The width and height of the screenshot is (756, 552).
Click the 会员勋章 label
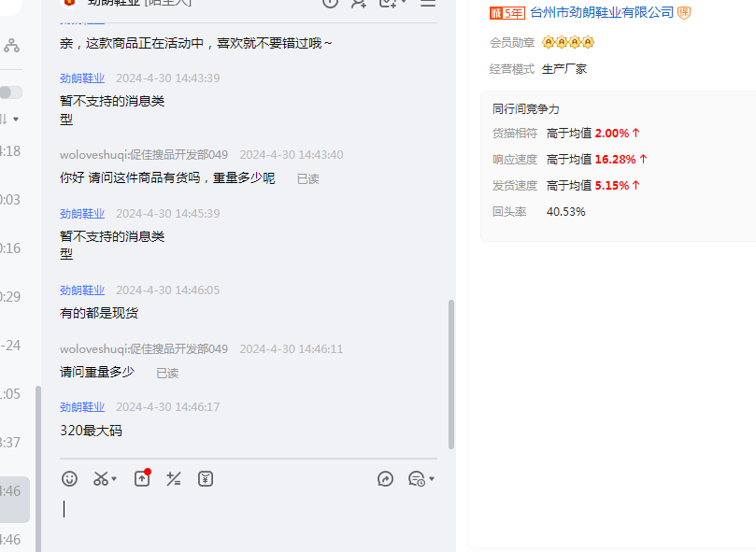coord(512,43)
